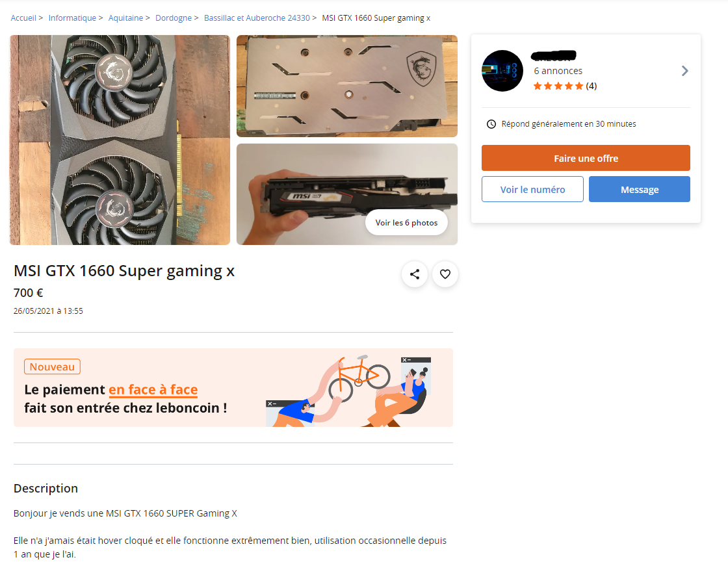Viewport: 728px width, 564px height.
Task: Click the seller's five-star rating
Action: pos(558,86)
